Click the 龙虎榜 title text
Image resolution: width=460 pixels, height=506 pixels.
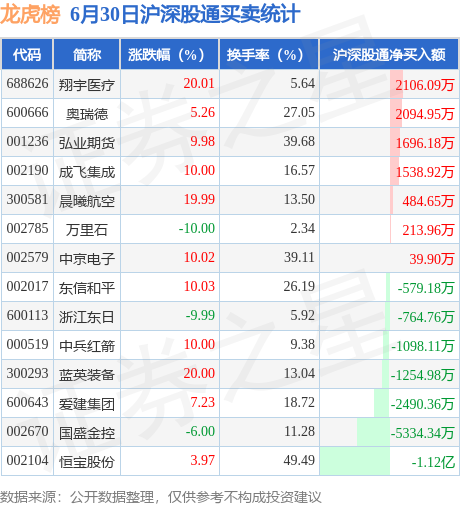pyautogui.click(x=30, y=14)
